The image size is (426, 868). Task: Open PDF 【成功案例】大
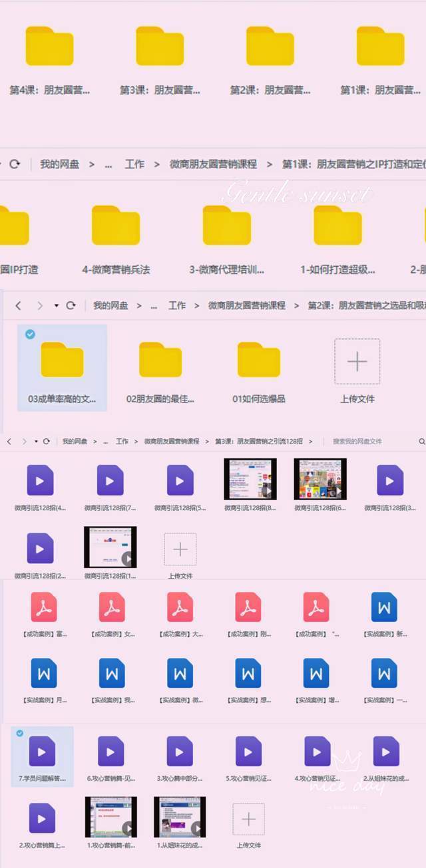(x=180, y=607)
